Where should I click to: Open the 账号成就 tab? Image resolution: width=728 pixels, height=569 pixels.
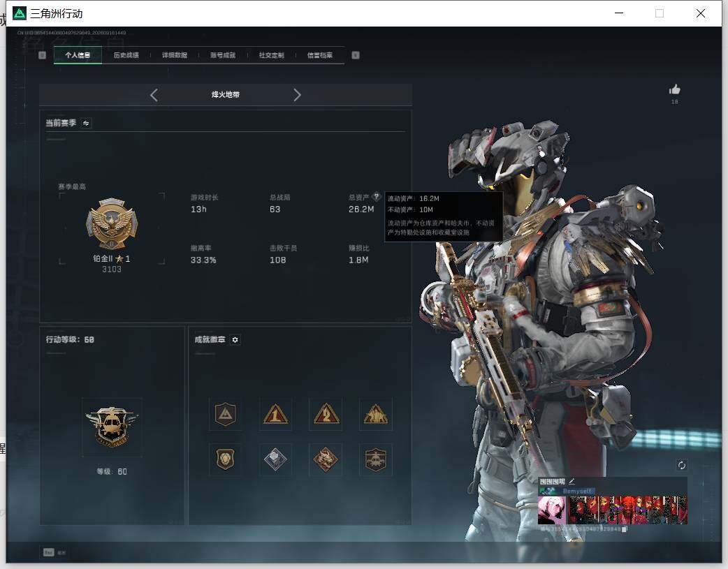(223, 55)
